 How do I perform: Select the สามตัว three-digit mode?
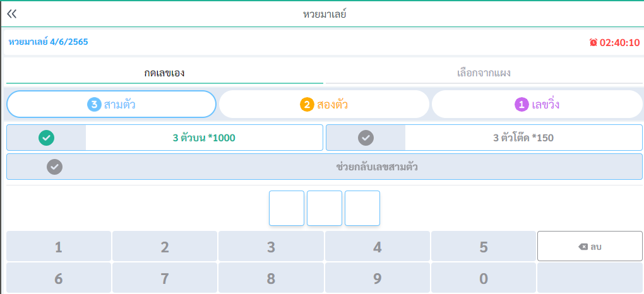tap(111, 104)
